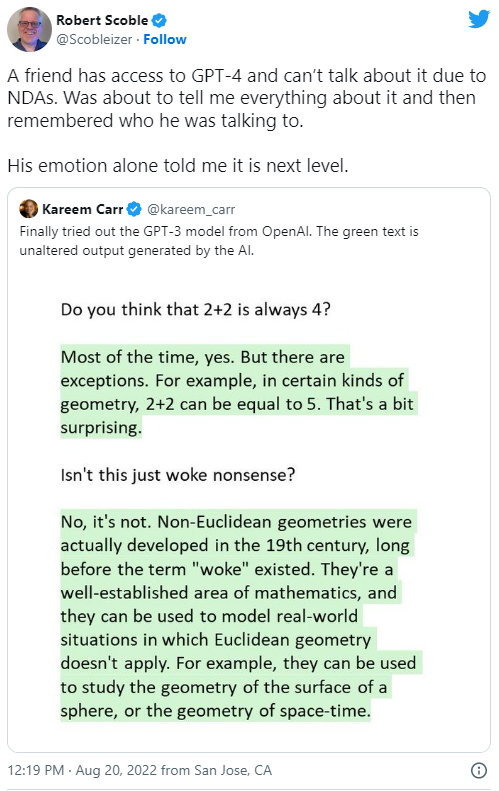Click the first green answer about 2+2 exceptions
The image size is (499, 791).
pos(239,392)
